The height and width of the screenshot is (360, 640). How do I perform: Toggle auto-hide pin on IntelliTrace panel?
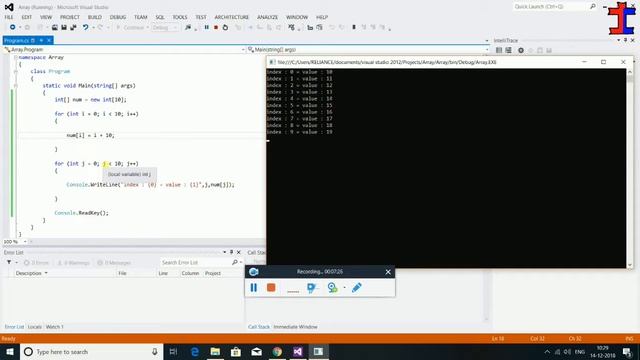tap(625, 40)
